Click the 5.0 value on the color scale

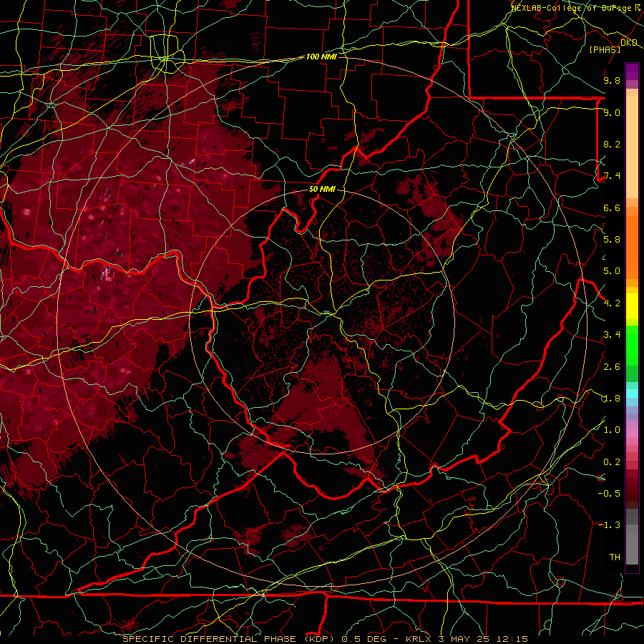(612, 271)
